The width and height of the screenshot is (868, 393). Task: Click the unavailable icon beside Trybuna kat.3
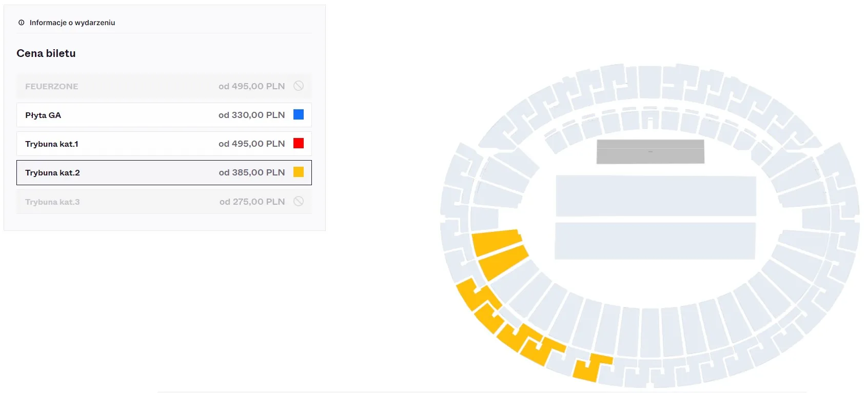(299, 201)
